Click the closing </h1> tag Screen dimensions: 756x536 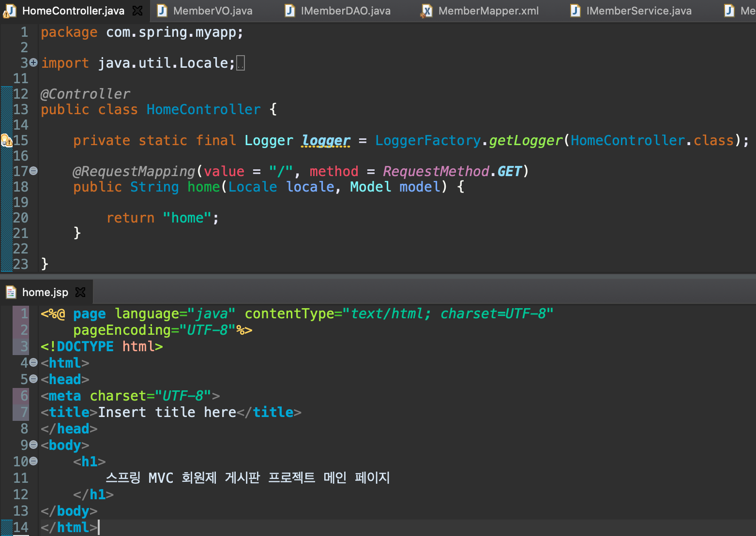(x=93, y=494)
